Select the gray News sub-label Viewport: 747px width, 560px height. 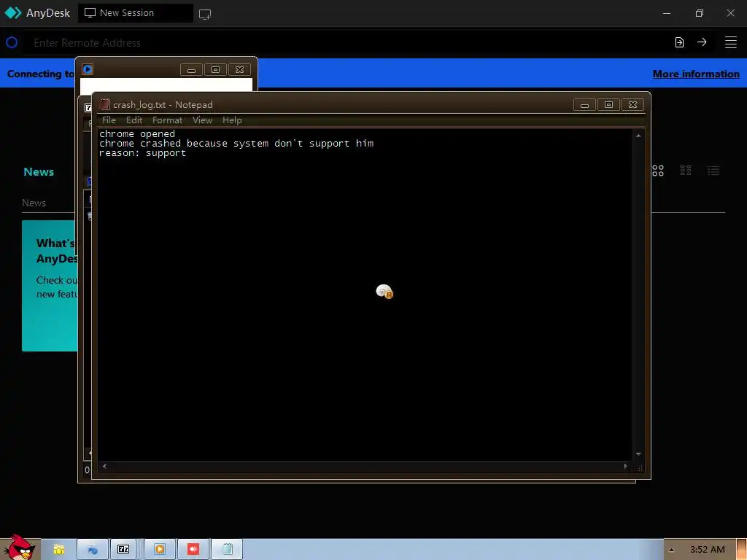pos(34,203)
